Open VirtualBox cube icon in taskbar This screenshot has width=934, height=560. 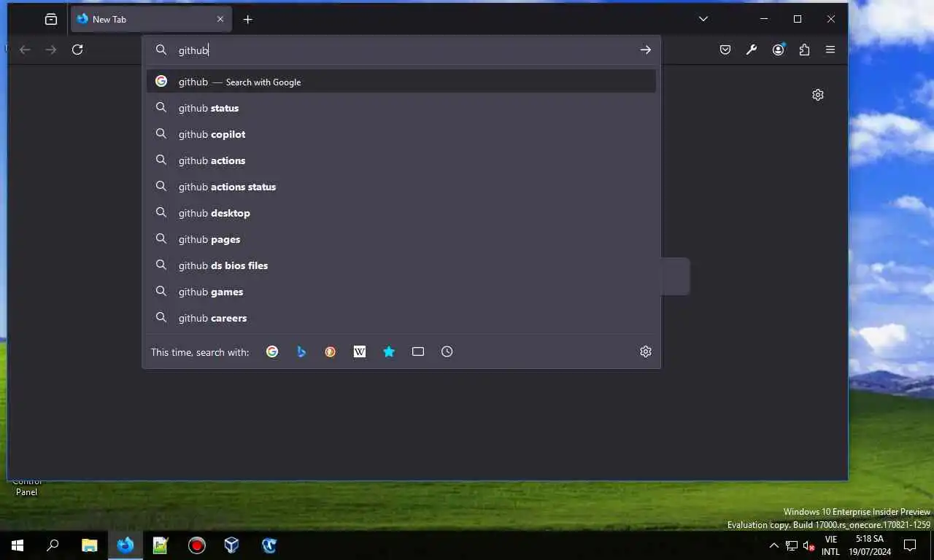pos(231,545)
